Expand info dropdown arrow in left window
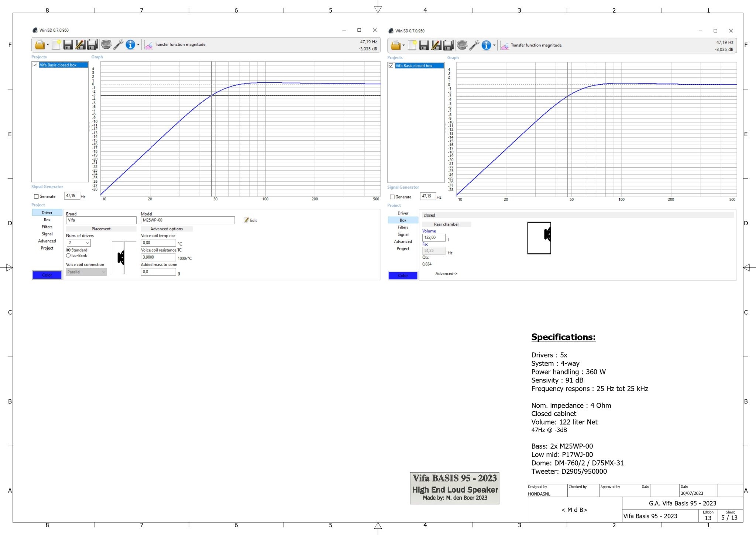 138,45
